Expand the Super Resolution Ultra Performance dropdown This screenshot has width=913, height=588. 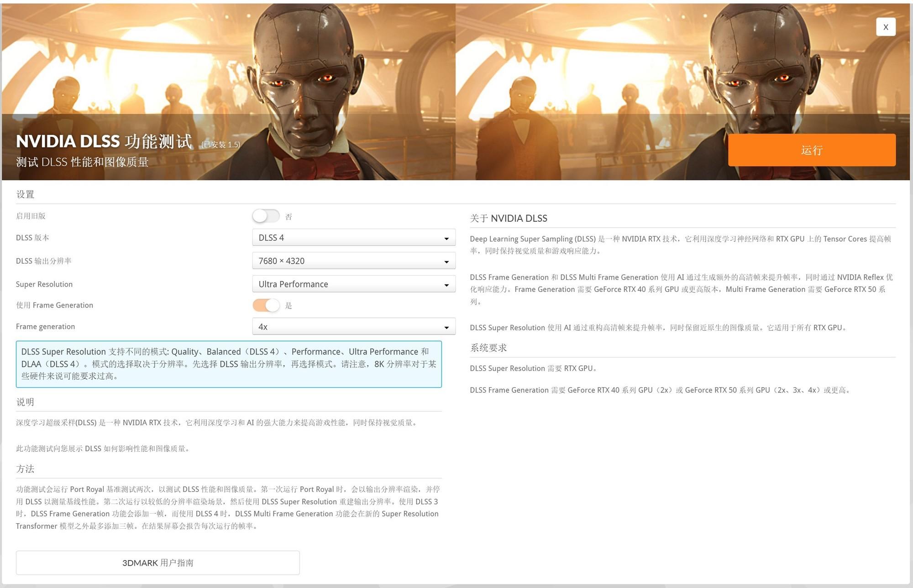pos(353,284)
